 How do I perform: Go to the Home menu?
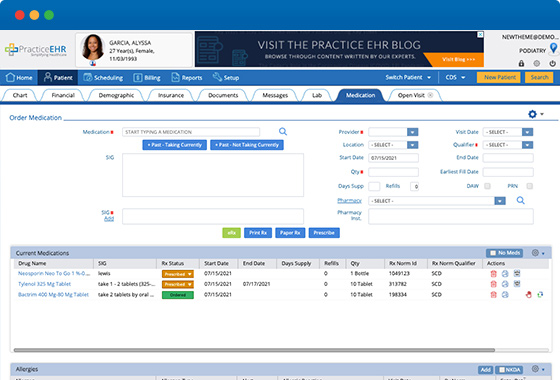[19, 78]
